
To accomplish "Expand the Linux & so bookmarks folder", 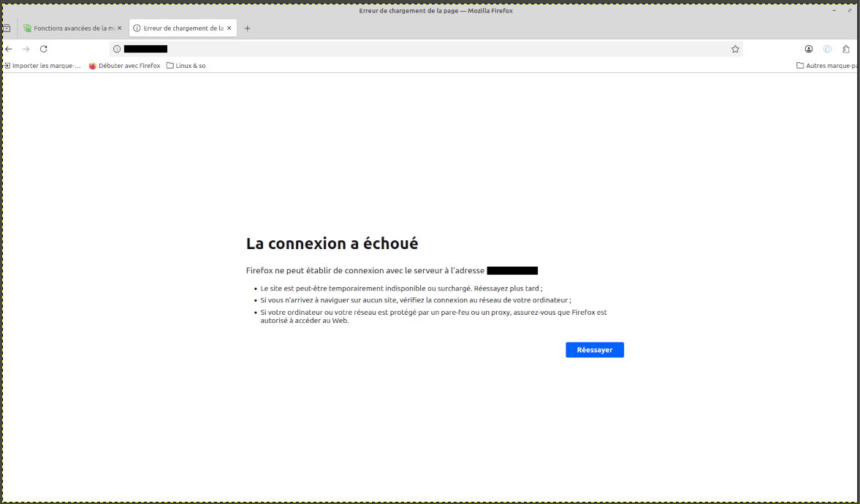I will click(186, 66).
